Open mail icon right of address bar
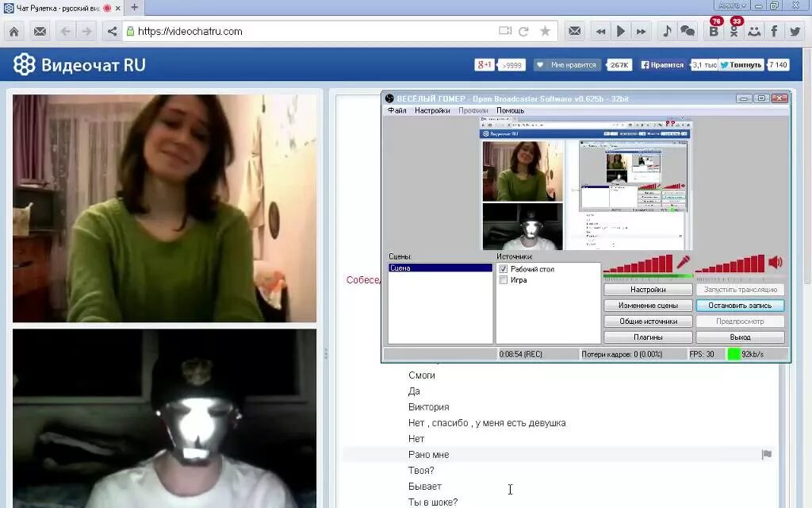The image size is (812, 508). pyautogui.click(x=574, y=32)
